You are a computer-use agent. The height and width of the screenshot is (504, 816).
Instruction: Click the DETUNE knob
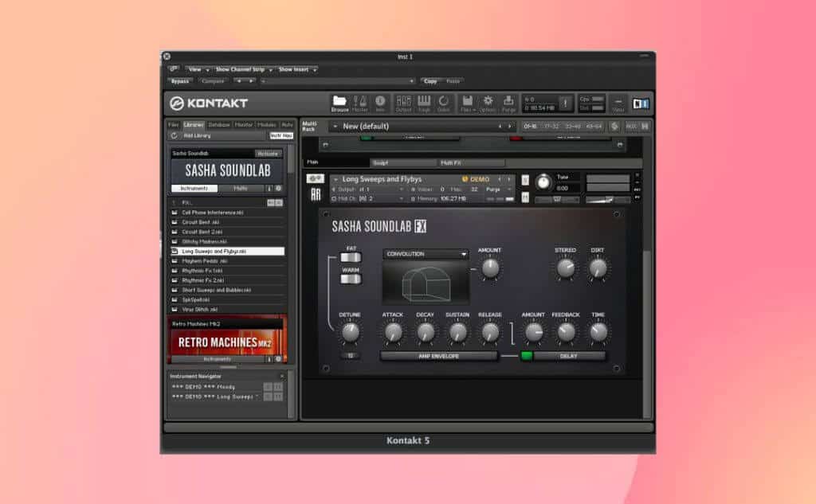click(350, 332)
